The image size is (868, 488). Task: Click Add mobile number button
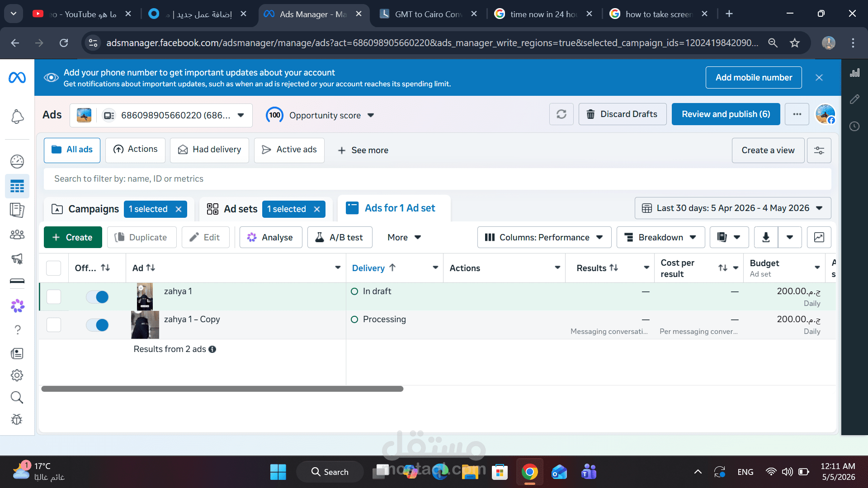point(754,78)
